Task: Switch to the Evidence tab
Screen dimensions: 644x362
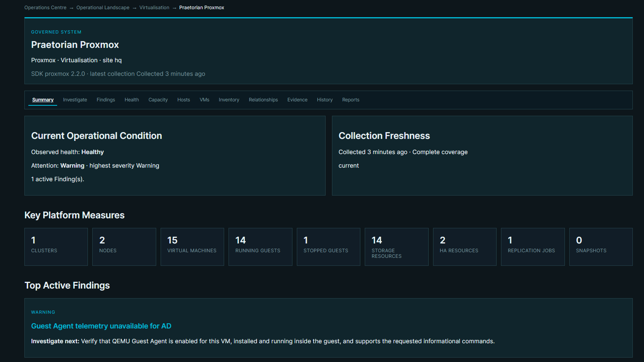Action: [x=297, y=100]
